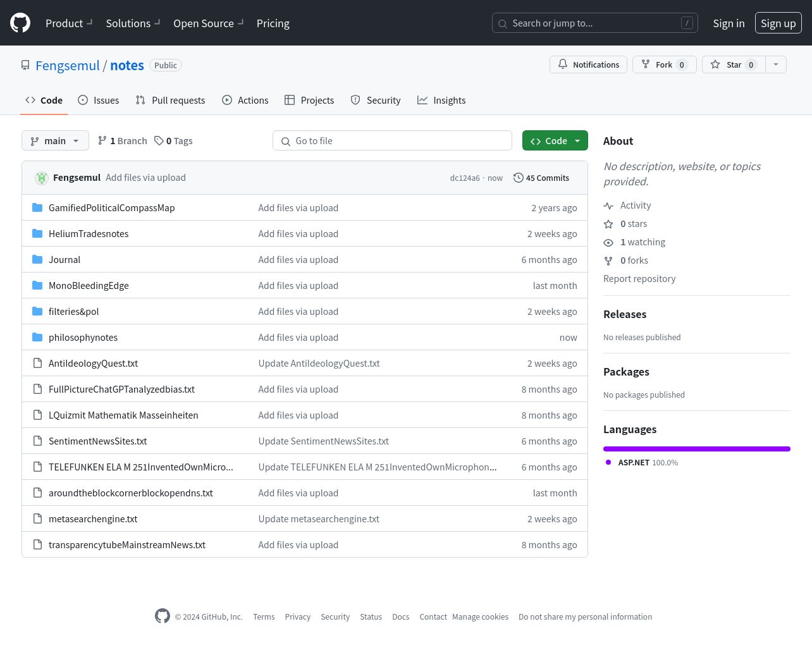Open the Journal folder
Image resolution: width=812 pixels, height=650 pixels.
[65, 259]
